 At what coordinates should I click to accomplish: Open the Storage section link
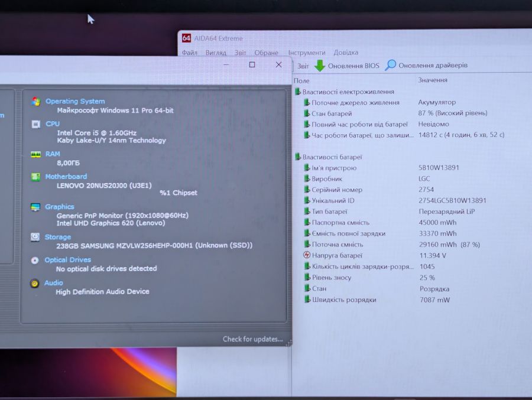58,237
